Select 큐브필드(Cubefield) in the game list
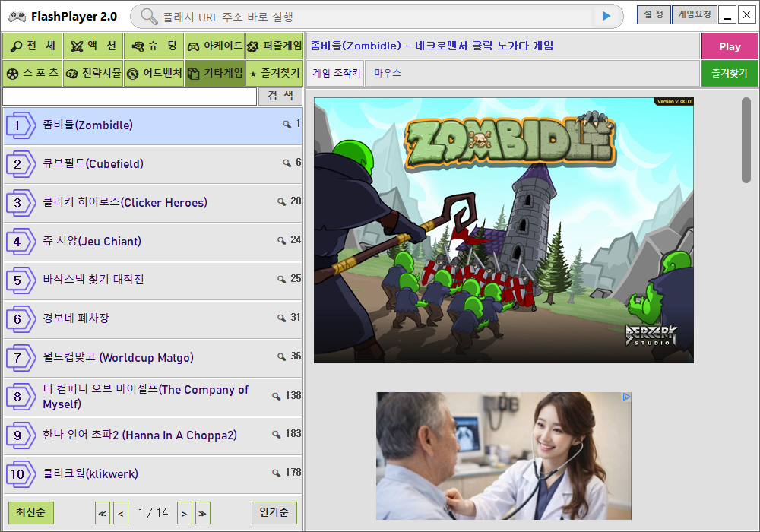The width and height of the screenshot is (760, 532). point(153,164)
